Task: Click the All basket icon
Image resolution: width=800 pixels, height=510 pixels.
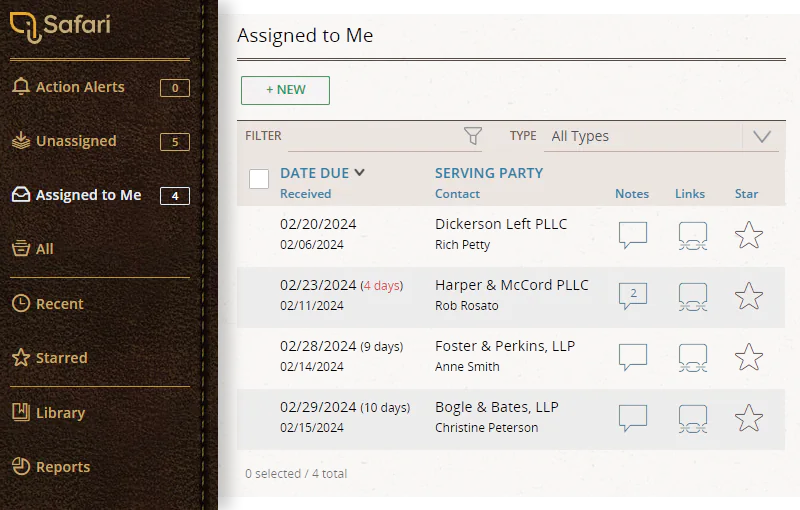Action: coord(21,249)
